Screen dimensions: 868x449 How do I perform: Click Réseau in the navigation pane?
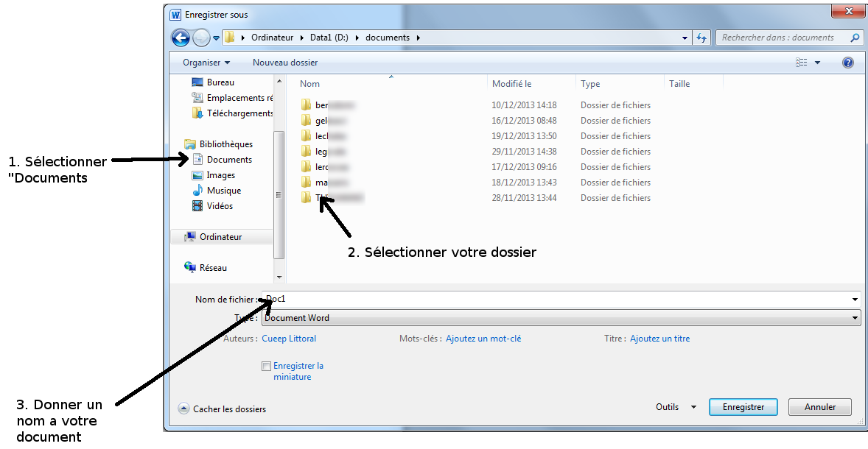(213, 268)
